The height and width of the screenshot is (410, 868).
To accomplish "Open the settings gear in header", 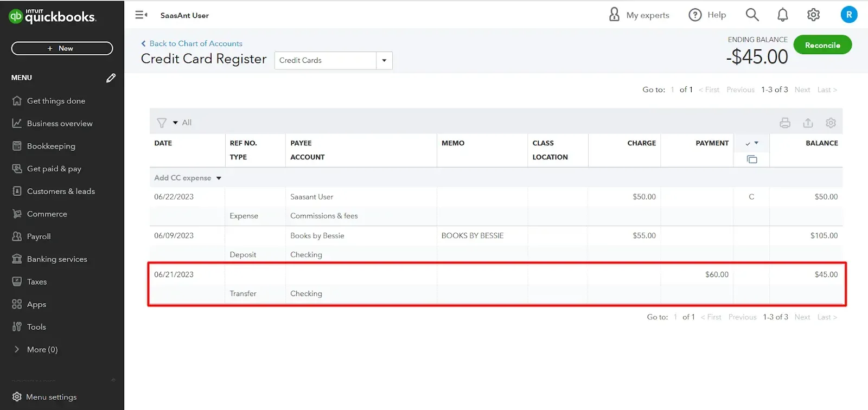I will pos(813,15).
